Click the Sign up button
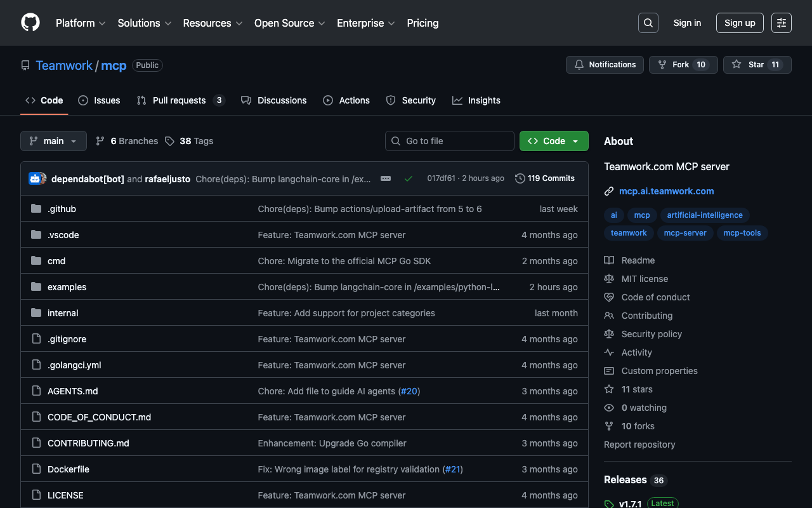Viewport: 812px width, 508px height. point(740,23)
